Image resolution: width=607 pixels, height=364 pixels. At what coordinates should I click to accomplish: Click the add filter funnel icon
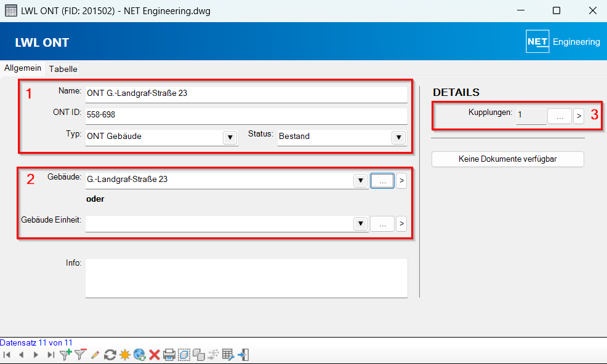(65, 355)
